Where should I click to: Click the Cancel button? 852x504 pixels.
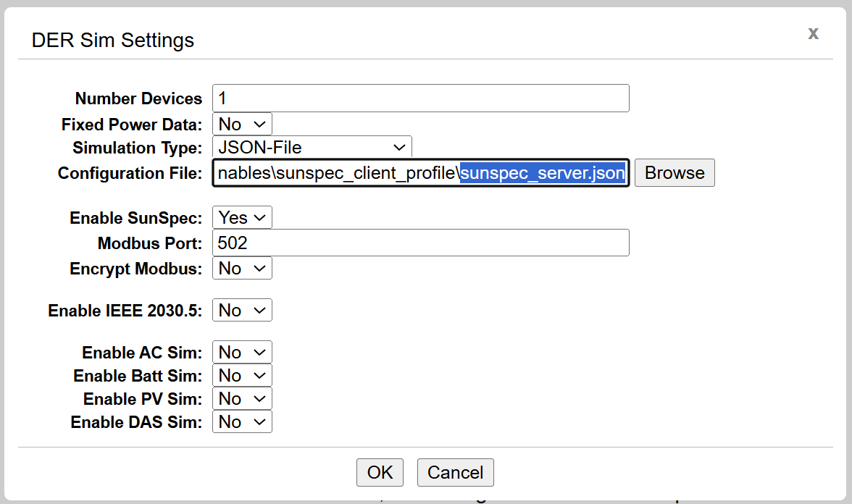pos(455,472)
